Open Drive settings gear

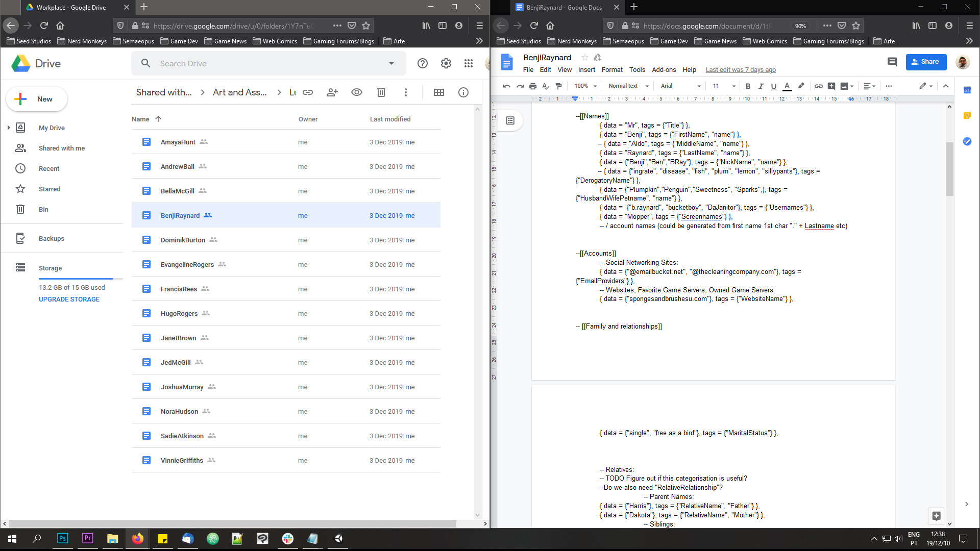[446, 63]
